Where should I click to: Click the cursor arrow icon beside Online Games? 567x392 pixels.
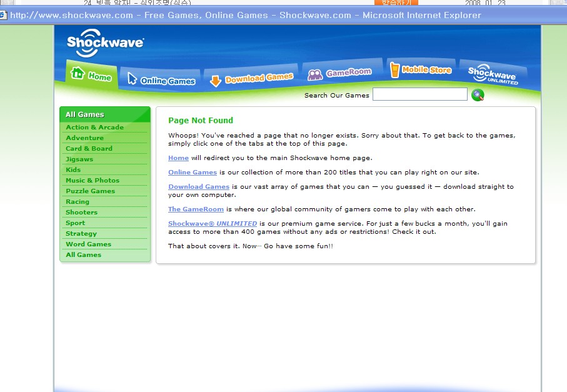pos(132,78)
